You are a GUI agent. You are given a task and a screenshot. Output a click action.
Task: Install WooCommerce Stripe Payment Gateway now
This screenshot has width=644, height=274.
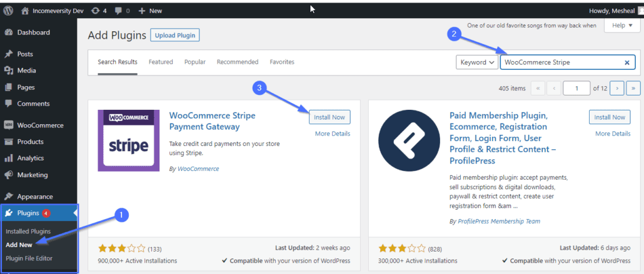click(x=330, y=117)
